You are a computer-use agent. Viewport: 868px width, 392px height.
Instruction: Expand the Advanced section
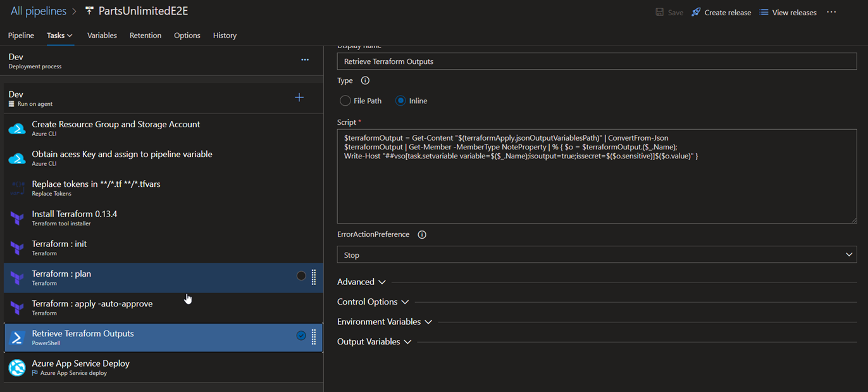pos(361,282)
